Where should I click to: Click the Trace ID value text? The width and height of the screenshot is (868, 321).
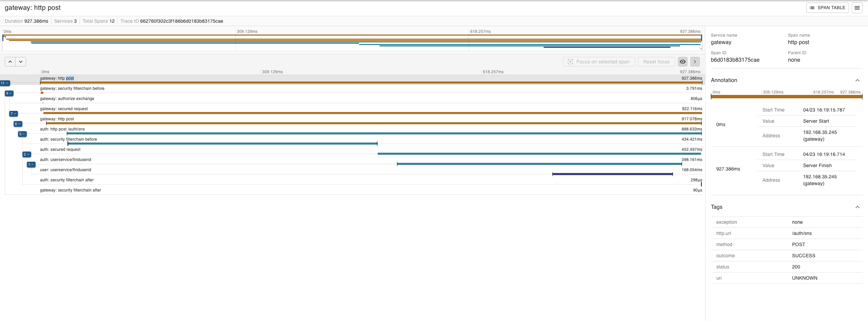(182, 21)
